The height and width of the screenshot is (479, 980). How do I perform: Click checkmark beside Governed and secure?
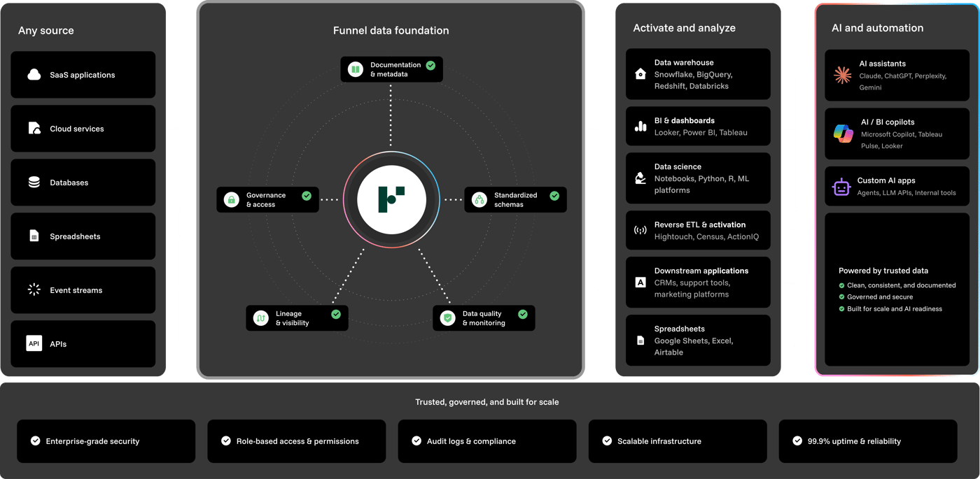[x=842, y=296]
